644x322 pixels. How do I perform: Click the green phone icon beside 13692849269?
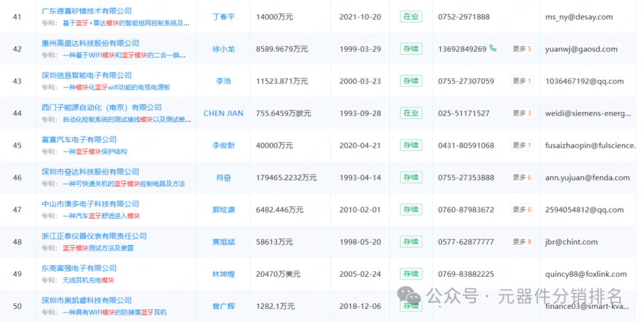pyautogui.click(x=493, y=48)
